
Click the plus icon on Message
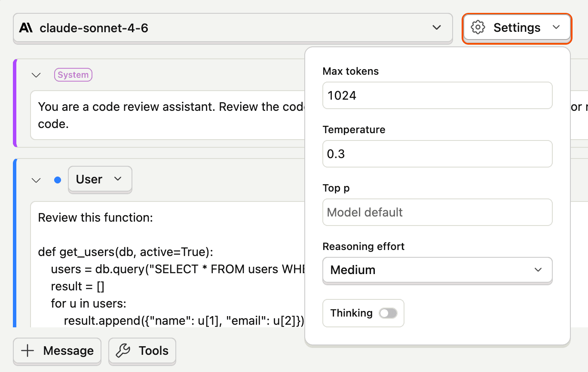coord(28,351)
